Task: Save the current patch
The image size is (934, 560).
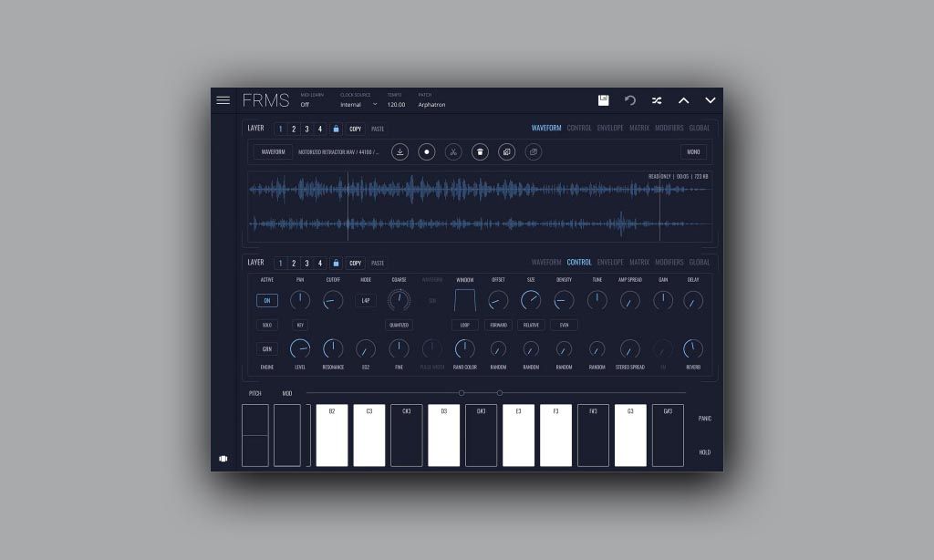Action: point(603,100)
